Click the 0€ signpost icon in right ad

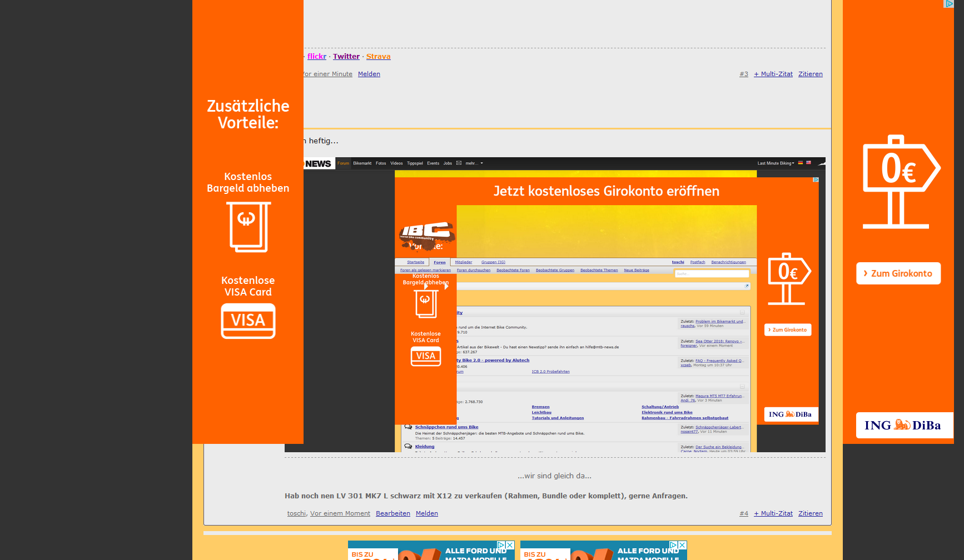(x=901, y=182)
